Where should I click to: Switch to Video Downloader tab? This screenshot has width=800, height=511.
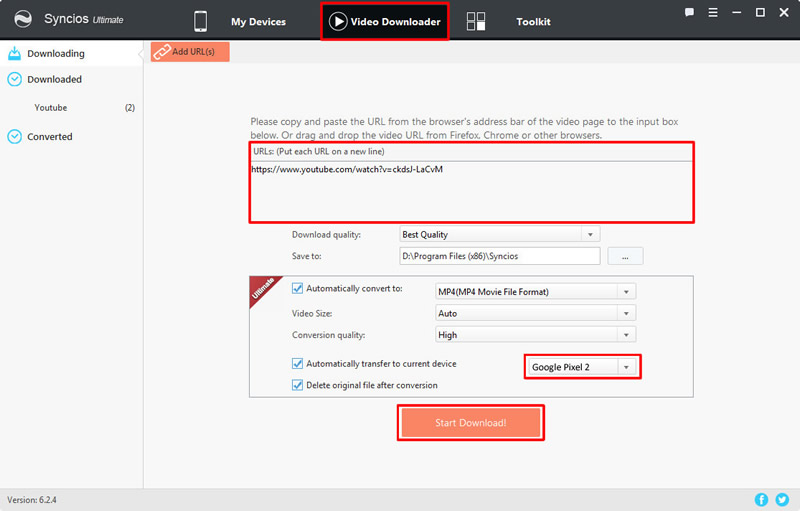click(x=385, y=21)
